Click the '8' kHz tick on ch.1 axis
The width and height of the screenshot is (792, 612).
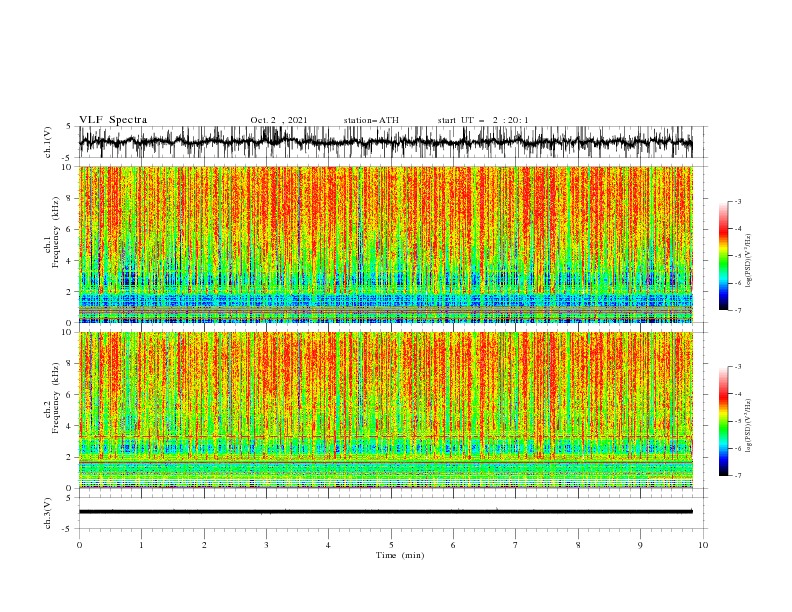point(70,198)
